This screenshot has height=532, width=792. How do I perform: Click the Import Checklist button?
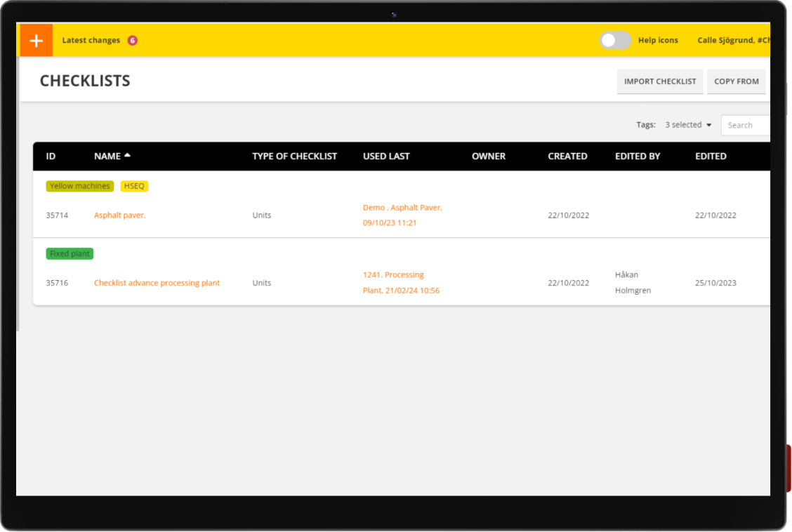659,81
